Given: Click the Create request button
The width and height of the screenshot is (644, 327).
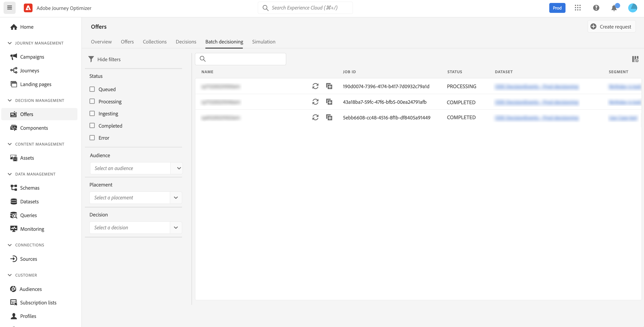Looking at the screenshot, I should 611,27.
